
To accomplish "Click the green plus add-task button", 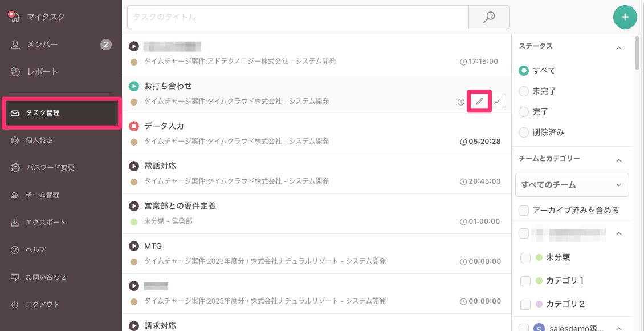I will pos(625,17).
